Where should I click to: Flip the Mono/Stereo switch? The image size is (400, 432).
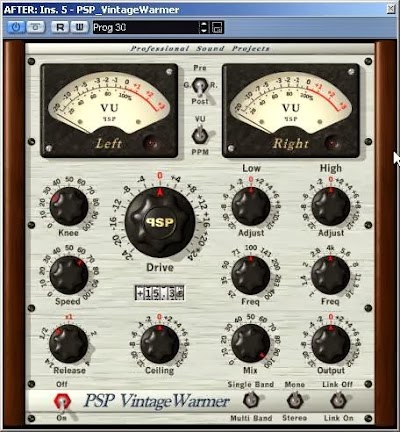295,401
